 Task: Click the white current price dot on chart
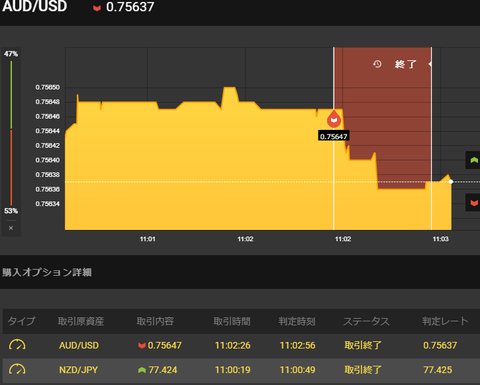pyautogui.click(x=451, y=182)
